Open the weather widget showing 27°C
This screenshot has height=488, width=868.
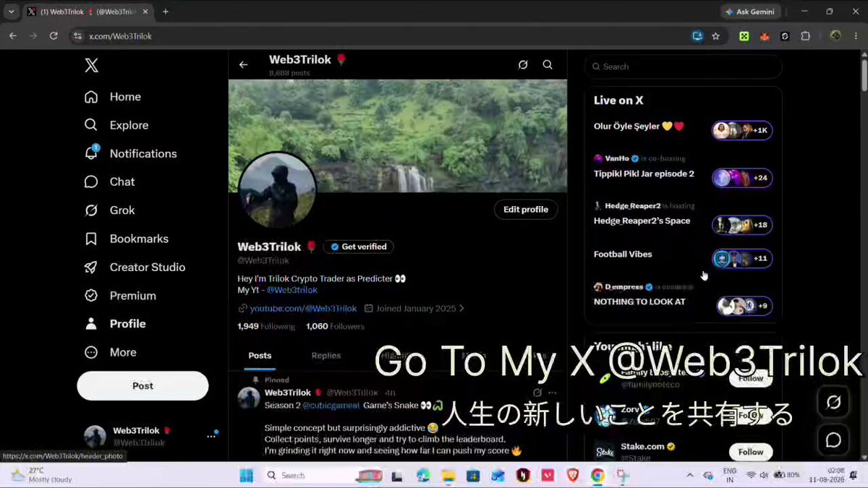pos(42,475)
